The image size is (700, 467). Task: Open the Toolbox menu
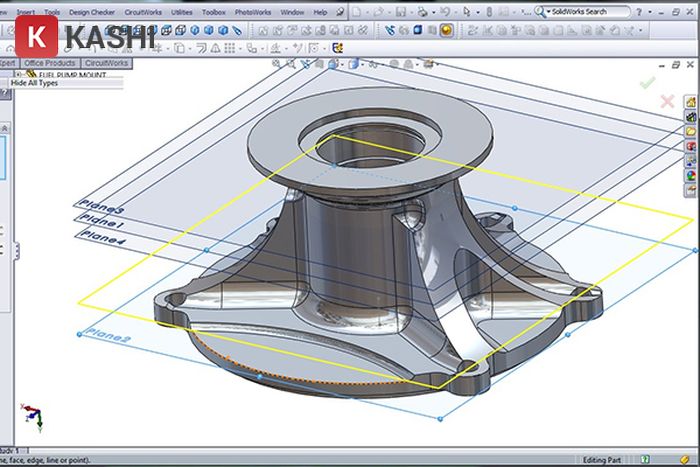(213, 12)
